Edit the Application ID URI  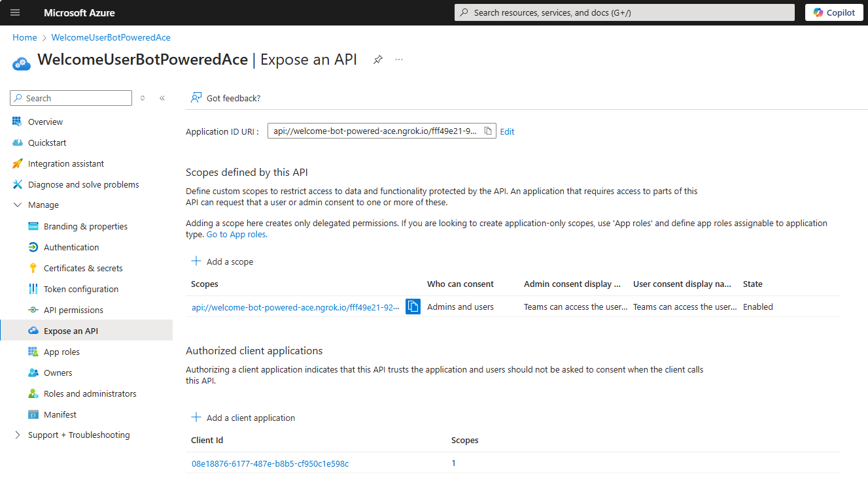[507, 131]
